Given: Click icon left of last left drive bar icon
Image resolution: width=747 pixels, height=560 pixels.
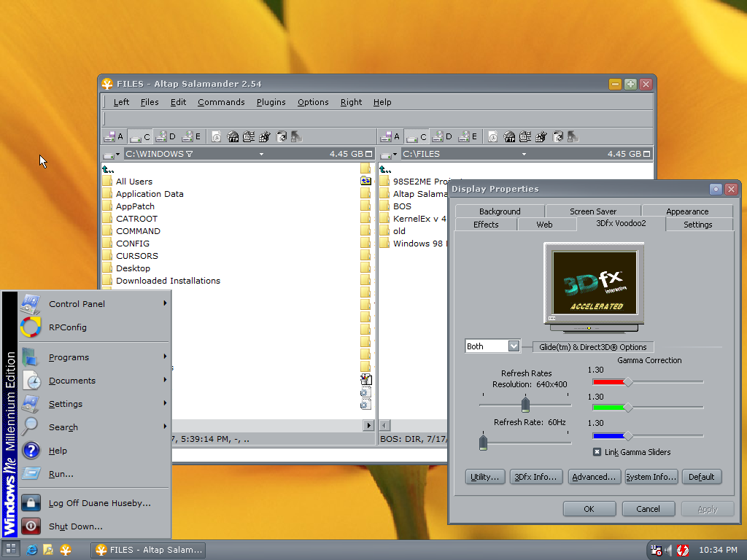Looking at the screenshot, I should click(281, 137).
